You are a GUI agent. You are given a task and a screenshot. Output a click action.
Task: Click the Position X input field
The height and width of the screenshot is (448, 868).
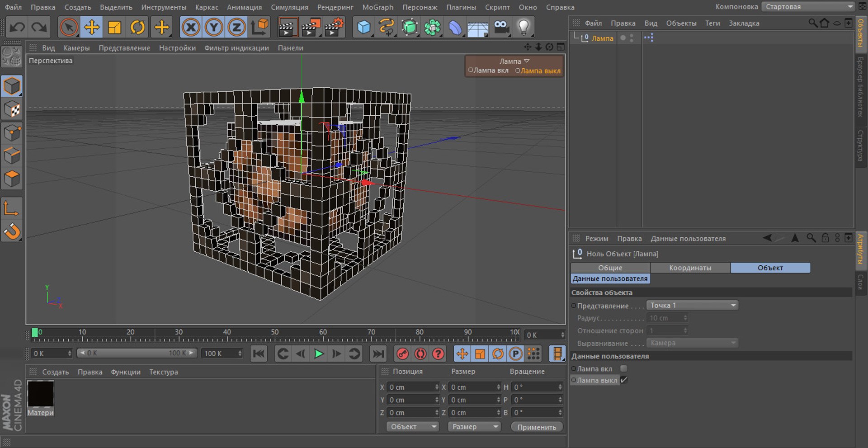click(412, 387)
